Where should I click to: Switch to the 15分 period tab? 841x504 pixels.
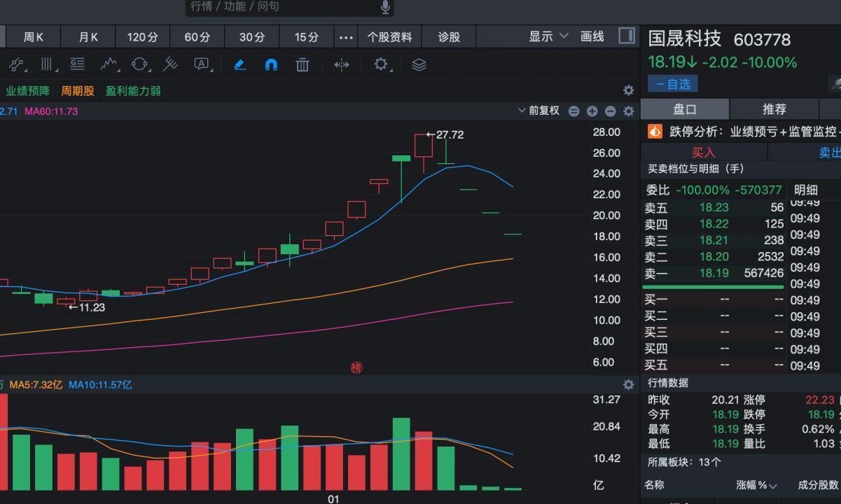tap(307, 37)
